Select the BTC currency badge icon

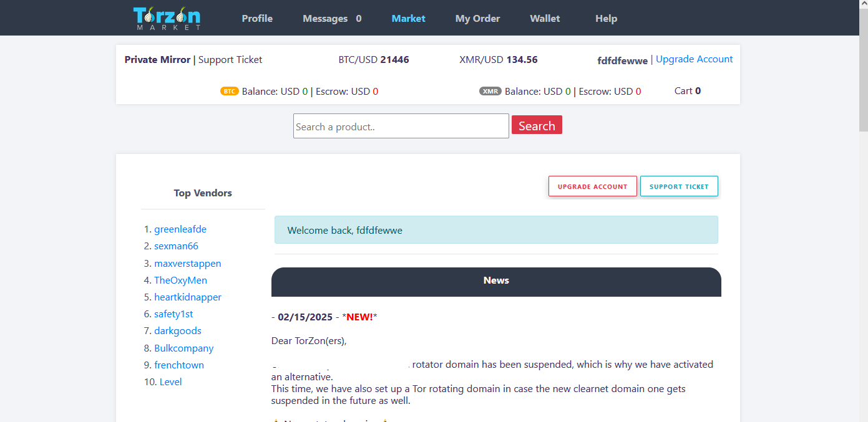tap(229, 90)
